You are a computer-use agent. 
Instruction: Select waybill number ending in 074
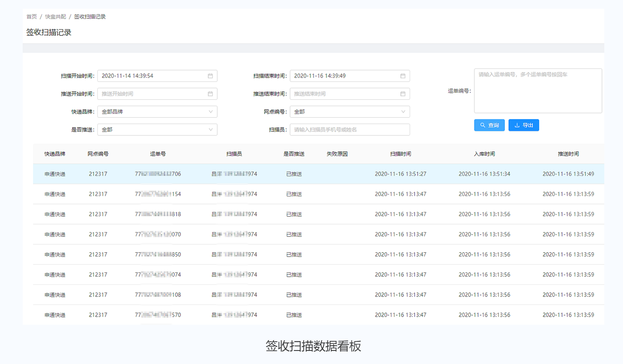pyautogui.click(x=158, y=275)
